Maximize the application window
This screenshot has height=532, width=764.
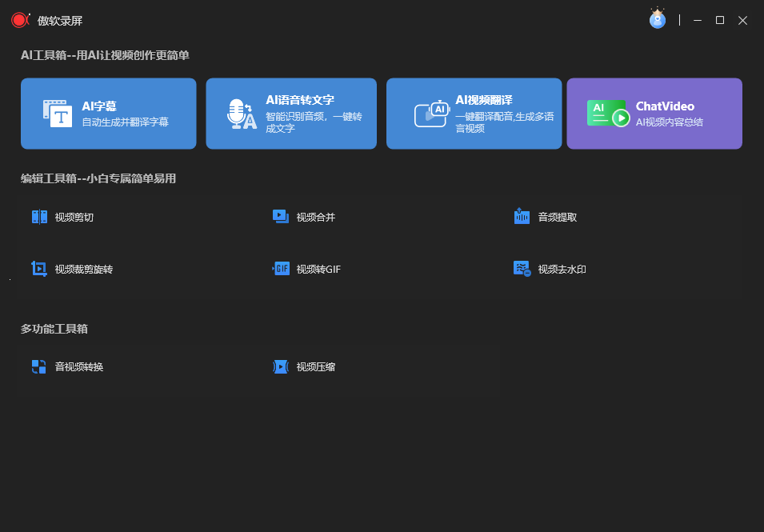(720, 20)
